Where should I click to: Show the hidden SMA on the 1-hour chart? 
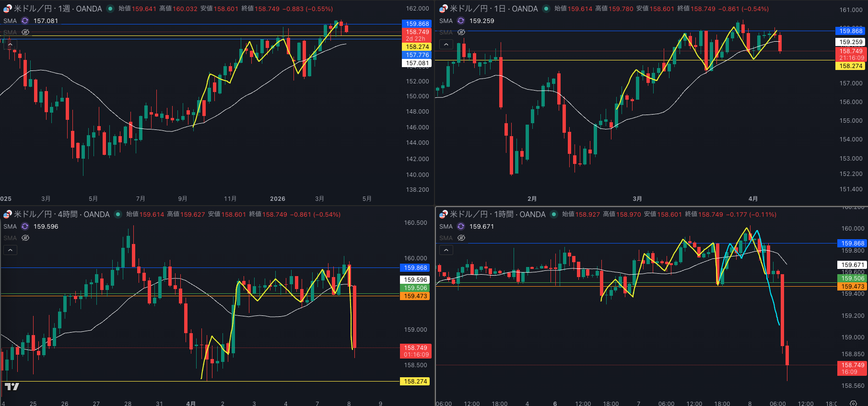click(x=461, y=238)
